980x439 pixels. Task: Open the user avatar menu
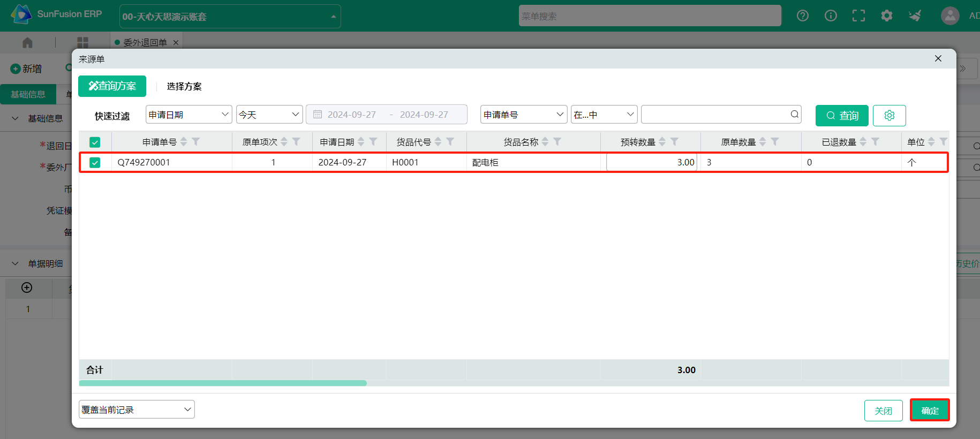pos(950,16)
